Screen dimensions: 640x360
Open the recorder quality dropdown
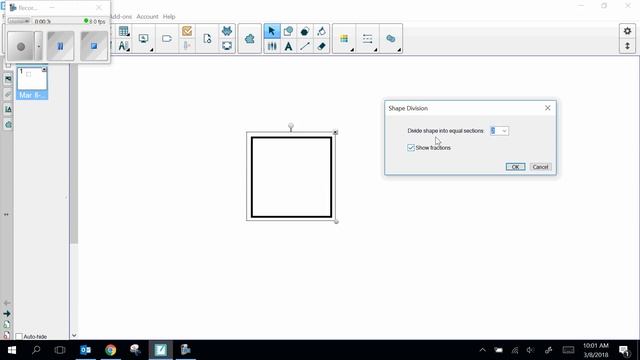coord(18,21)
